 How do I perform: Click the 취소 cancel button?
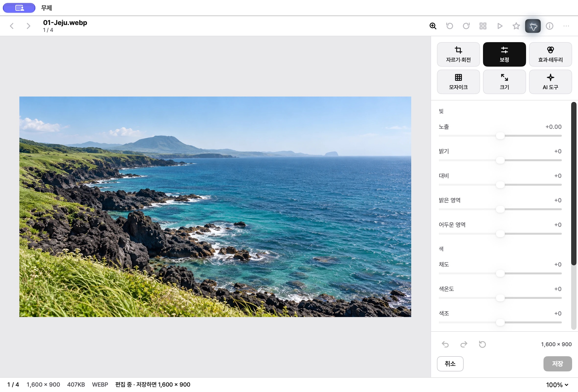[450, 364]
